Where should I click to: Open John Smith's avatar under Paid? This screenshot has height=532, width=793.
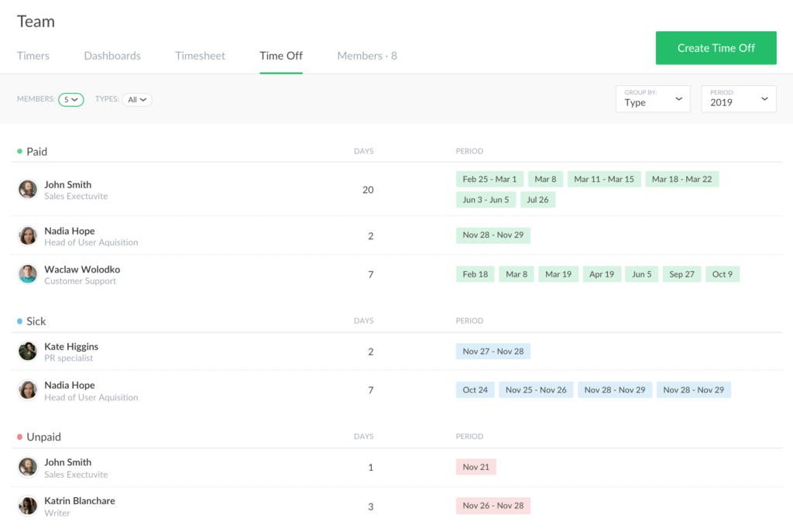tap(28, 189)
